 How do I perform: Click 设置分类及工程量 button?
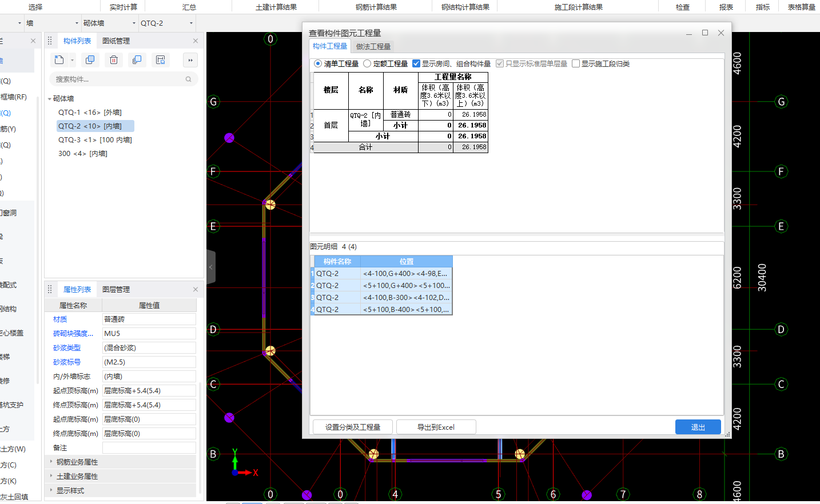click(353, 427)
